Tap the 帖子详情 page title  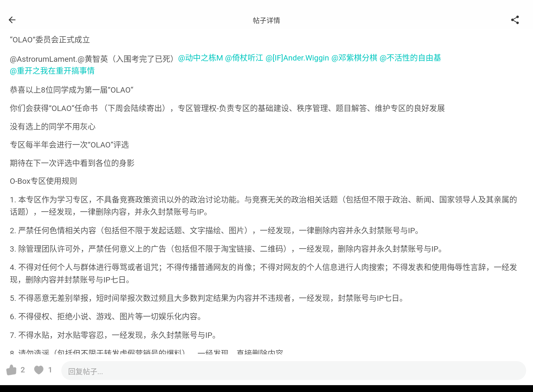266,20
